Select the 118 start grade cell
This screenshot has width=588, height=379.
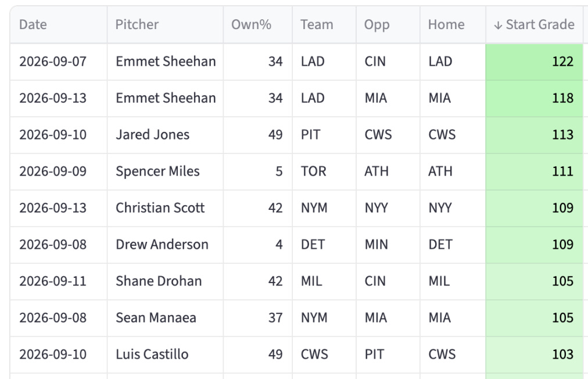pos(534,98)
